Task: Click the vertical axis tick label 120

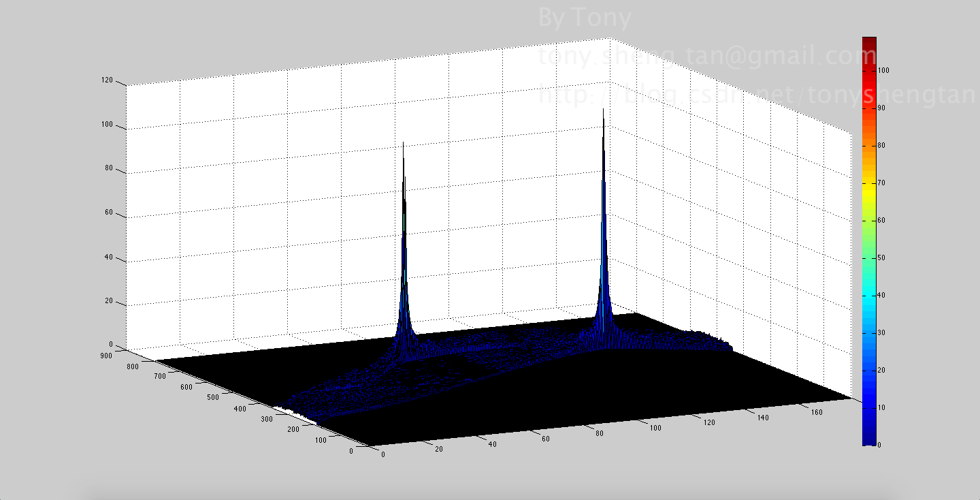Action: pyautogui.click(x=107, y=80)
